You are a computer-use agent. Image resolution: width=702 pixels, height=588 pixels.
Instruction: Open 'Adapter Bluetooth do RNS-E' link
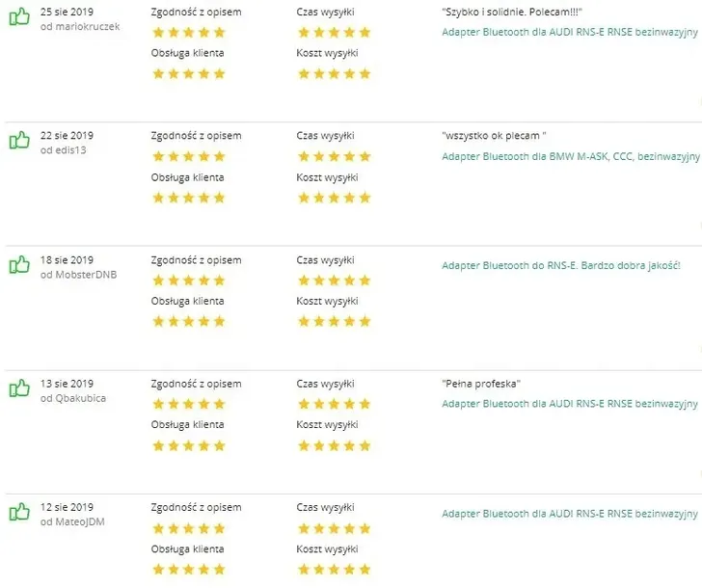[x=561, y=265]
